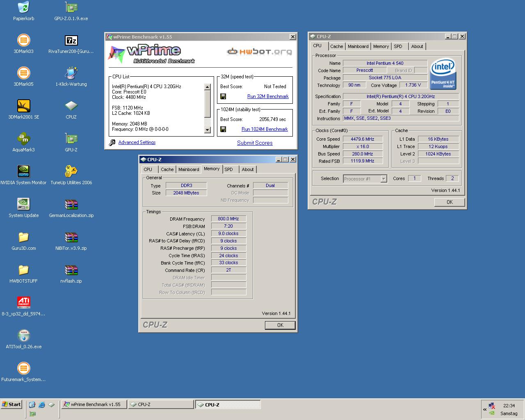The image size is (525, 420).
Task: Open Futuremark_System desktop icon
Action: 23,368
